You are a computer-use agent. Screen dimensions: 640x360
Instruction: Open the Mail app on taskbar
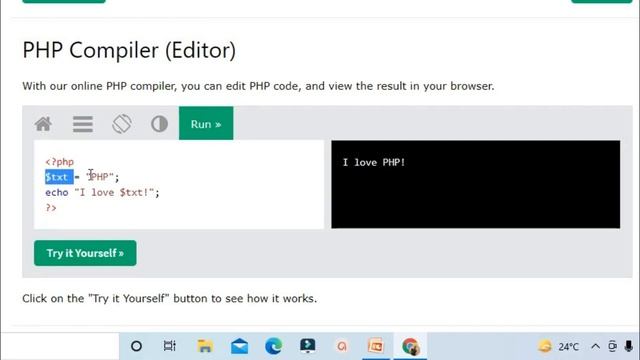(x=239, y=346)
